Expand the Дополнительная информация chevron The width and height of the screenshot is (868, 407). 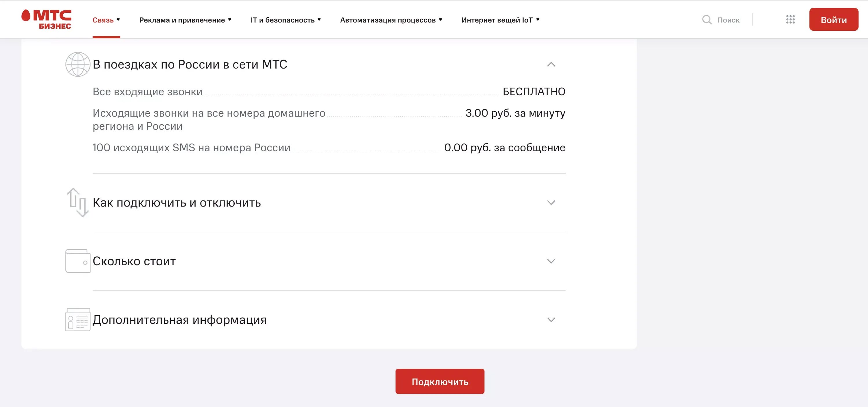[x=551, y=320]
